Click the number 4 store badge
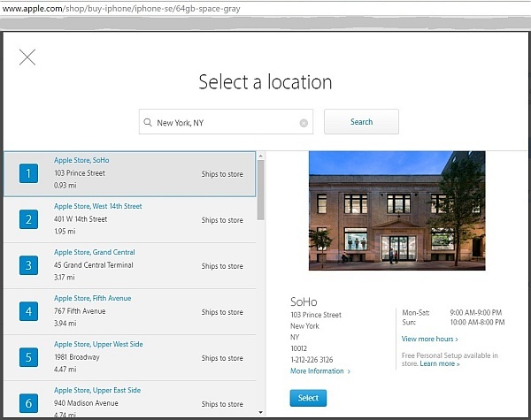The image size is (531, 420). [28, 311]
